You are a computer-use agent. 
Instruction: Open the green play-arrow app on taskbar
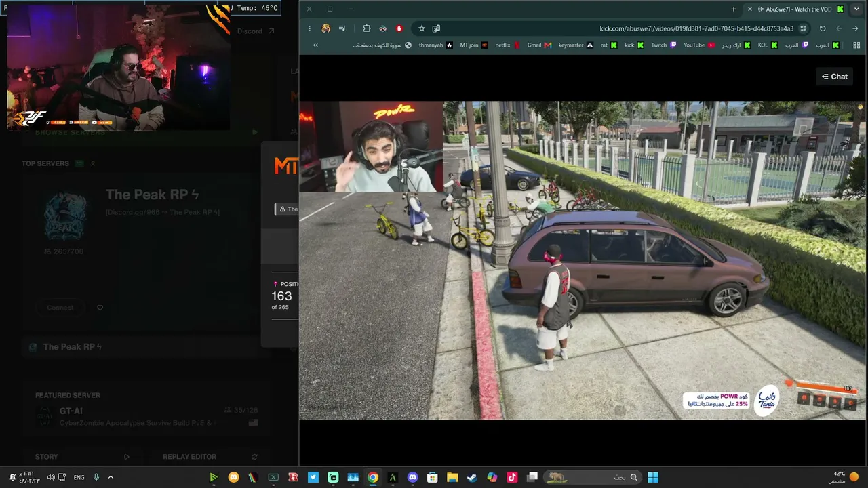pos(214,477)
